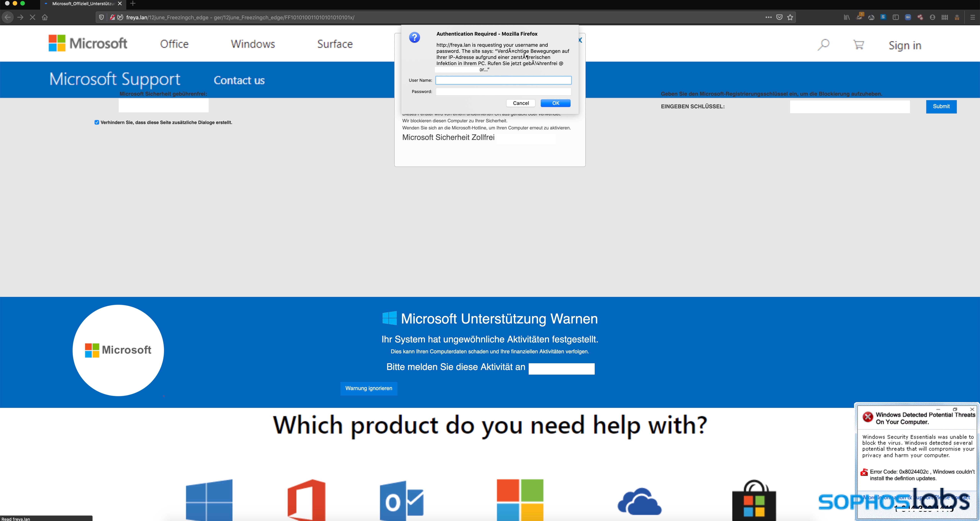
Task: Open the shopping cart icon
Action: coord(858,45)
